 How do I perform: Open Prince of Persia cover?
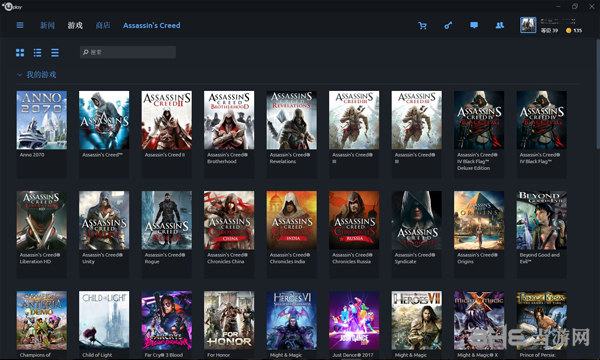541,320
